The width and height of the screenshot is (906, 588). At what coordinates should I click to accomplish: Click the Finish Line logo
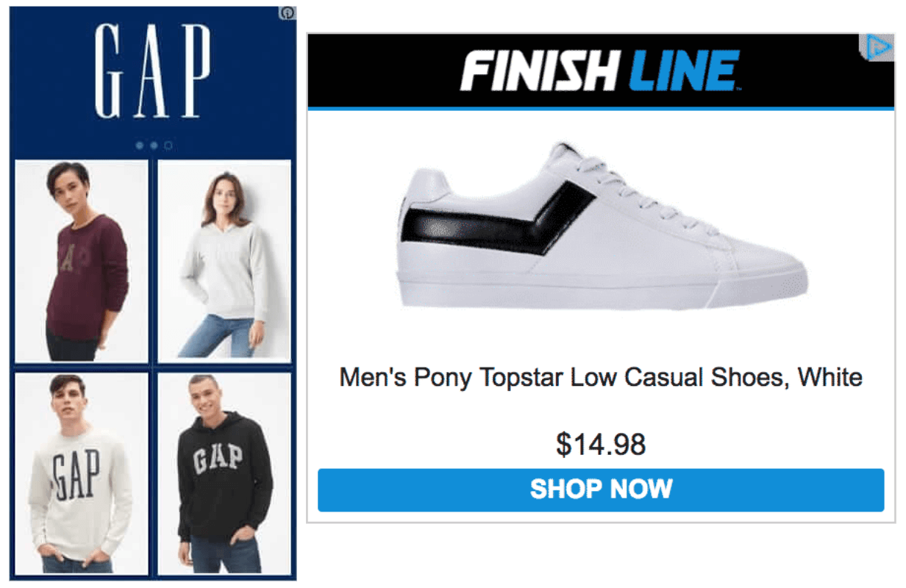pyautogui.click(x=601, y=71)
